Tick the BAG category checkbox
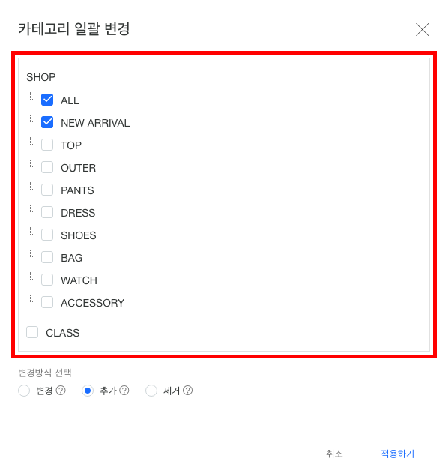Image resolution: width=448 pixels, height=476 pixels. pos(47,257)
